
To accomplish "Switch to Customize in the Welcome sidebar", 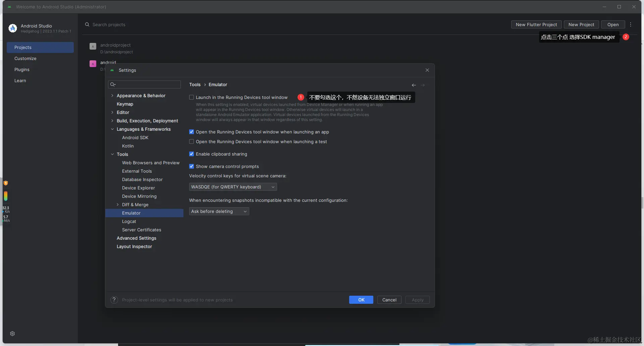I will (x=40, y=58).
